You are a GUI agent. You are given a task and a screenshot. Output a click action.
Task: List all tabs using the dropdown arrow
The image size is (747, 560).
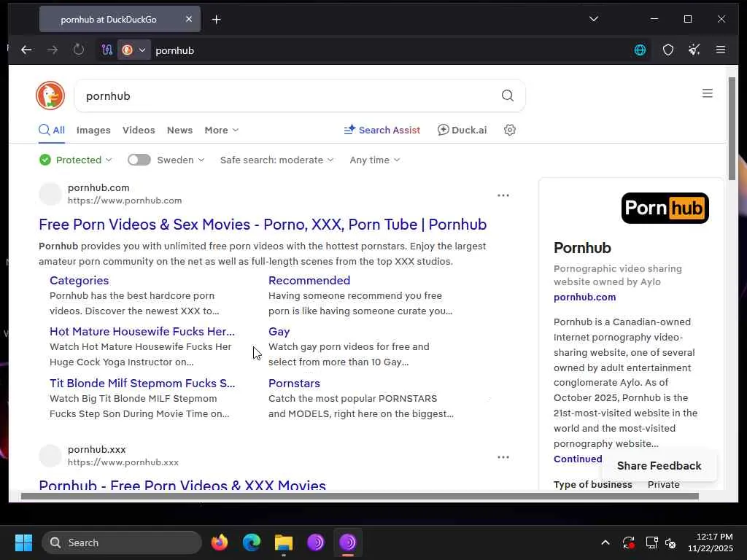[594, 19]
